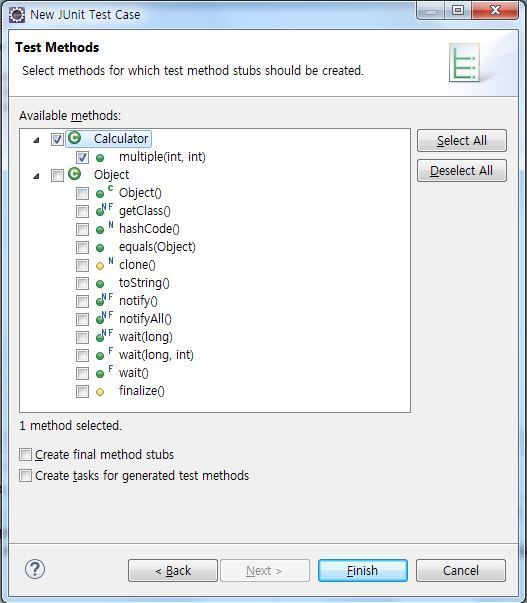Click the Object class icon
The width and height of the screenshot is (527, 603).
point(74,174)
